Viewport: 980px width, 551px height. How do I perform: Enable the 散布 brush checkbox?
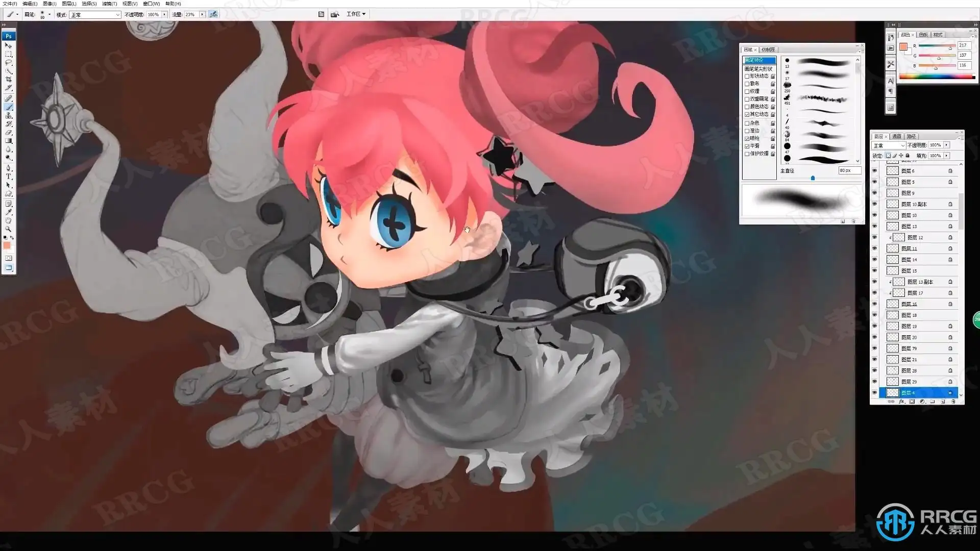pyautogui.click(x=747, y=84)
